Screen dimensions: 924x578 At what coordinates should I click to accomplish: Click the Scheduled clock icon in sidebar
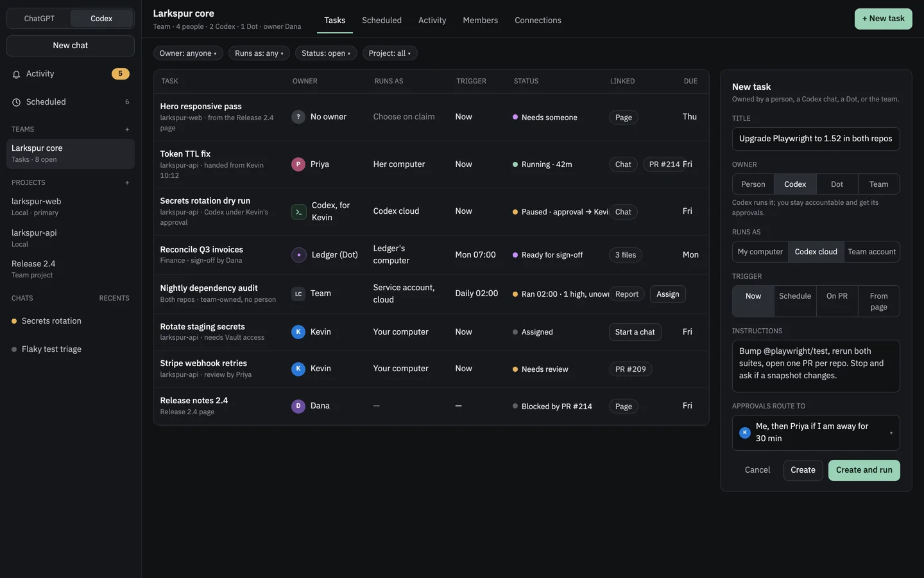[x=17, y=102]
